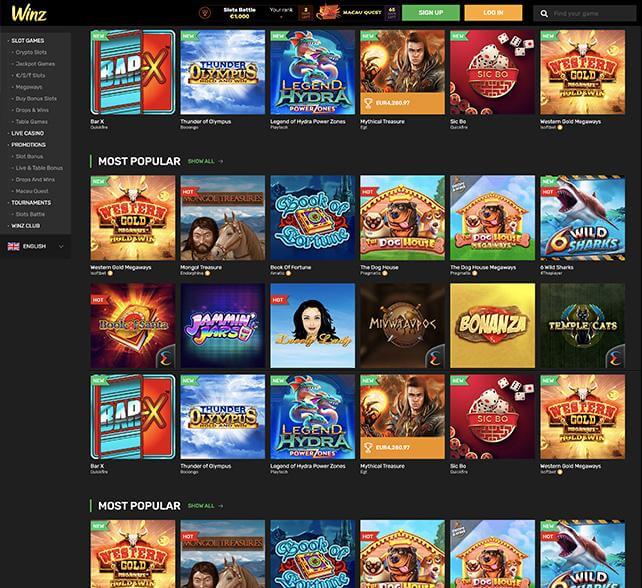Open Buy Bonus Slots category

[x=36, y=99]
